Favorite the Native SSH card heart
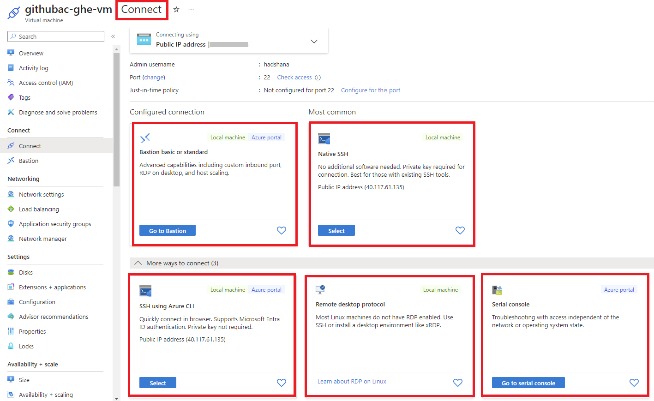The width and height of the screenshot is (654, 401). [x=460, y=230]
